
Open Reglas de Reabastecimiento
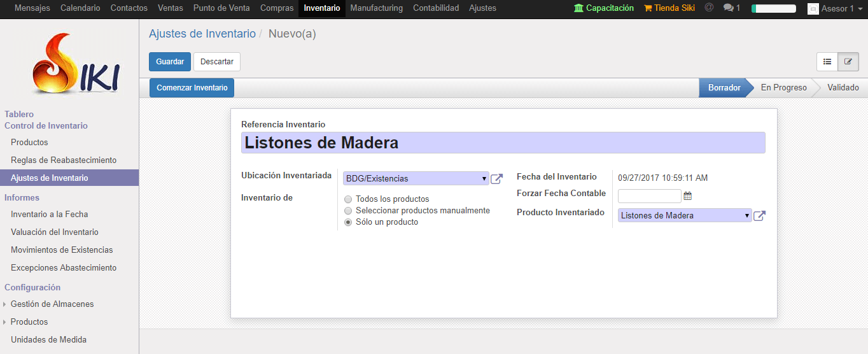64,160
